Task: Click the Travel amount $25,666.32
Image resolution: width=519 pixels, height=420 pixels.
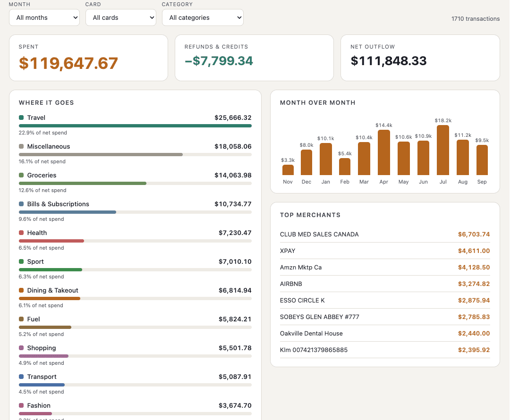Action: click(233, 118)
